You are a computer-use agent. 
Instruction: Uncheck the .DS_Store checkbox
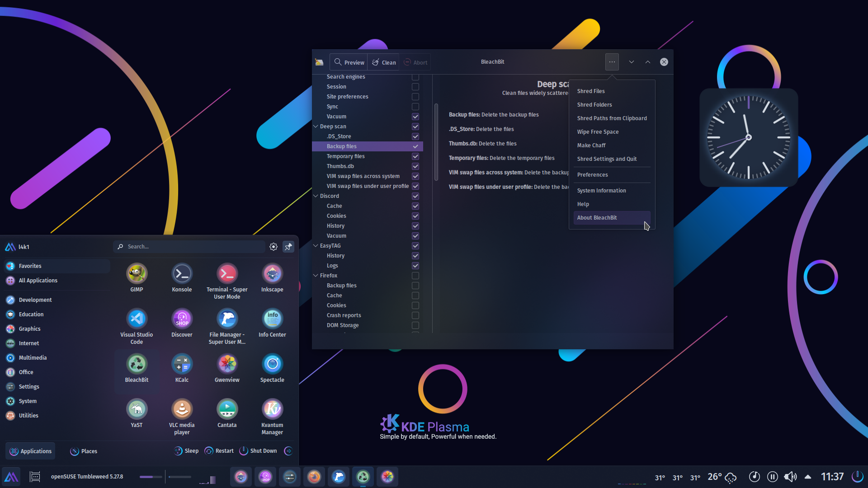(415, 136)
